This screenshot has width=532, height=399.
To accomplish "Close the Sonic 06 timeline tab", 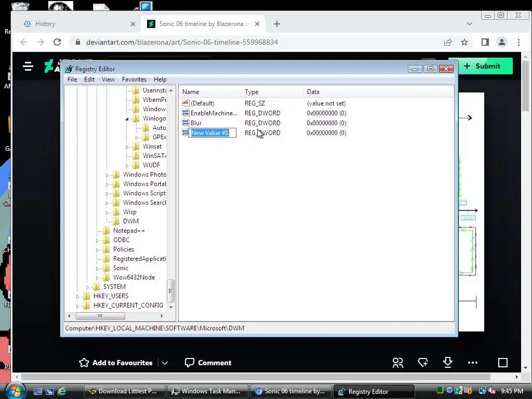I will (257, 24).
